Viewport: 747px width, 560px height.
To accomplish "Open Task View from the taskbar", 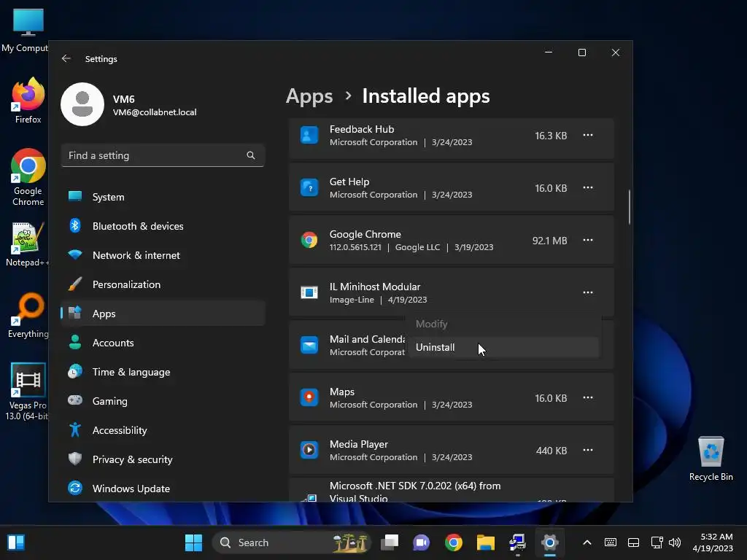I will point(390,542).
